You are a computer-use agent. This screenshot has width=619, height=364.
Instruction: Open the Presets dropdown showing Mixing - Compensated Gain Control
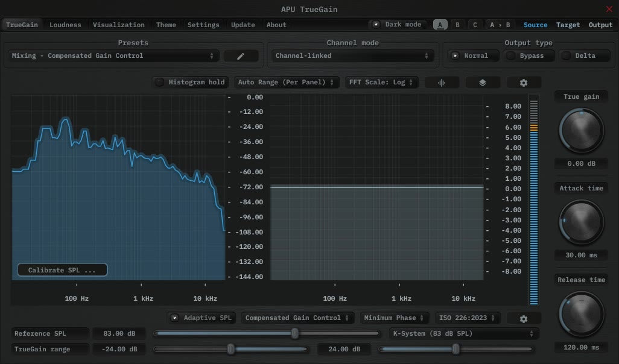pyautogui.click(x=113, y=55)
